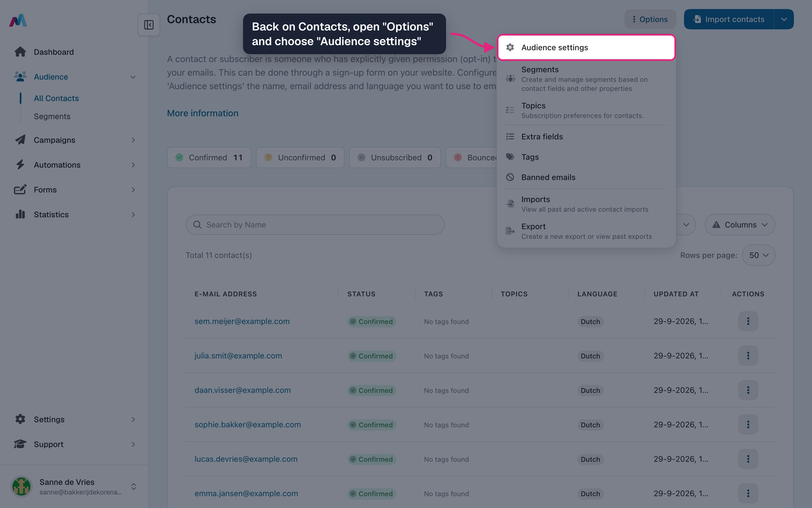Open actions for julia.smit@example.com
This screenshot has height=508, width=812.
(748, 356)
